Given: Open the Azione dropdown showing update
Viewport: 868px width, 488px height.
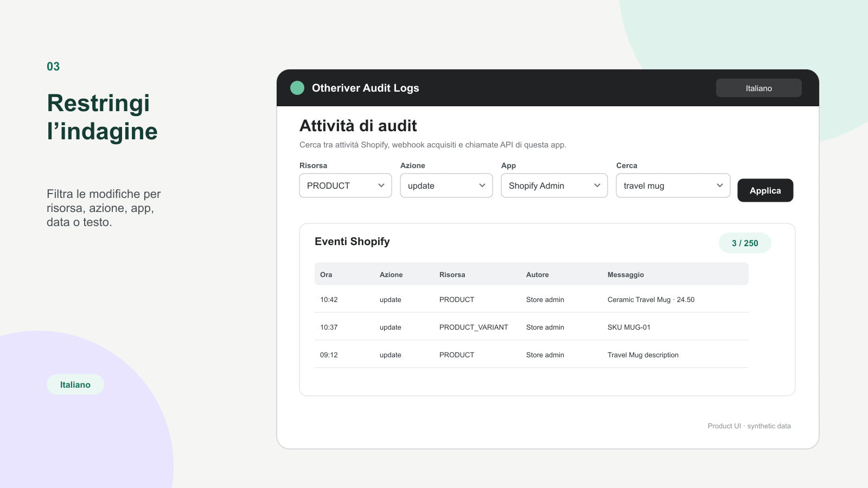Looking at the screenshot, I should [446, 185].
